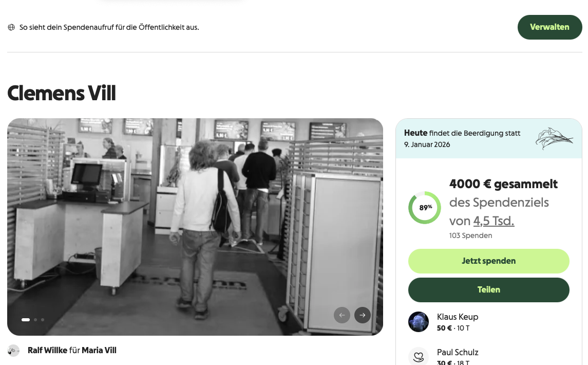
Task: Select the third carousel indicator dot
Action: click(x=43, y=320)
